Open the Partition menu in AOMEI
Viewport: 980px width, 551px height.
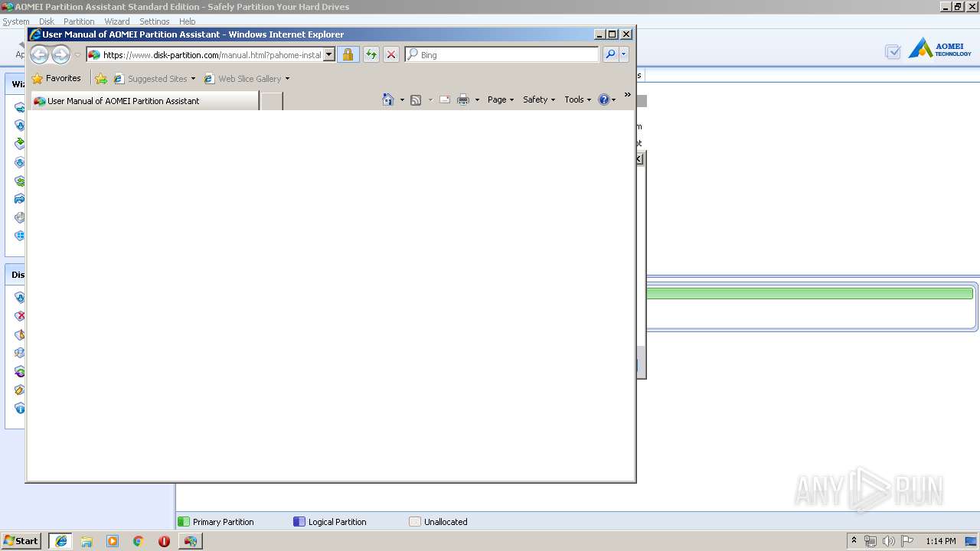[79, 21]
